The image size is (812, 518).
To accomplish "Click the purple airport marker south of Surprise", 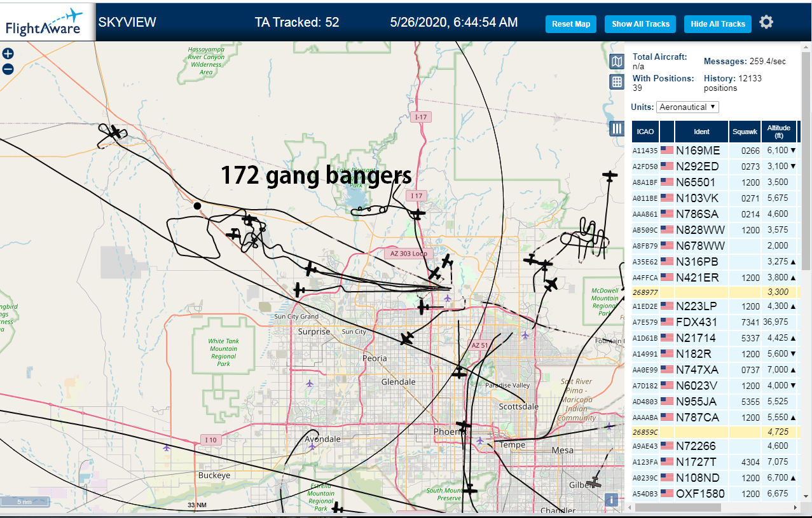I will tap(310, 383).
